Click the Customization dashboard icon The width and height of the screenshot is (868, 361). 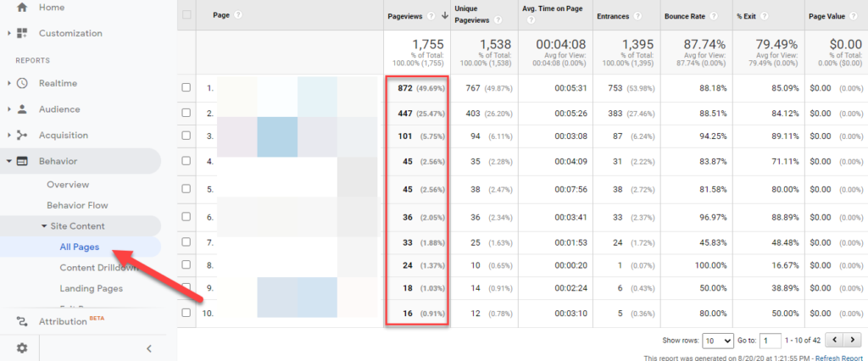pyautogui.click(x=22, y=33)
